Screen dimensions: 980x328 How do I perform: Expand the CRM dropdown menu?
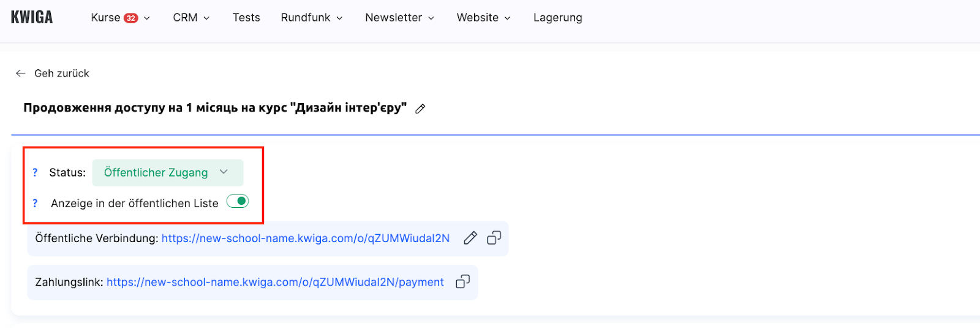coord(191,18)
